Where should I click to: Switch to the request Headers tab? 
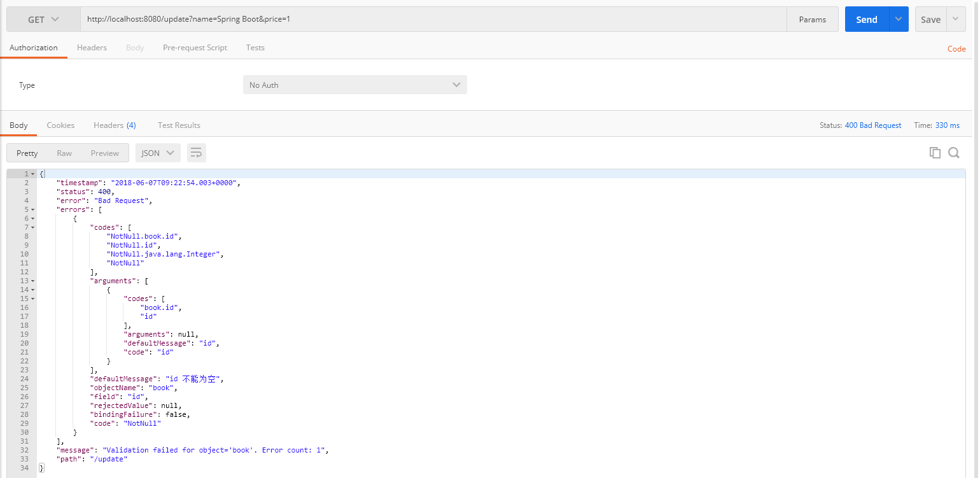tap(92, 48)
